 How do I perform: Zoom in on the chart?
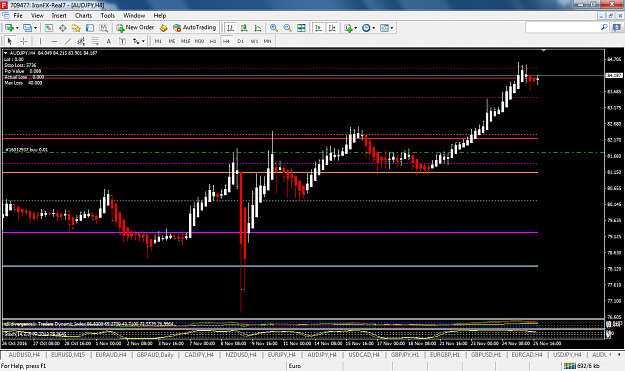[x=274, y=28]
